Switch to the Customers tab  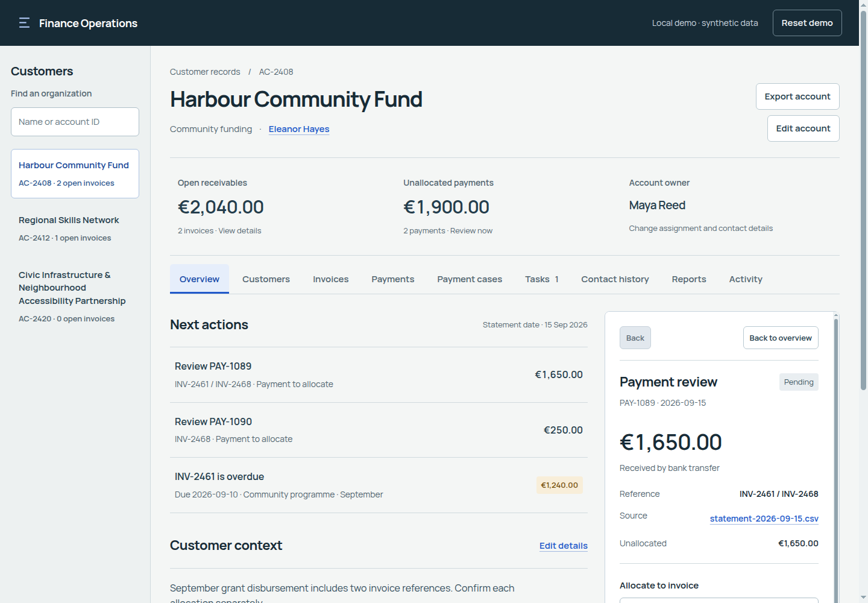[266, 279]
